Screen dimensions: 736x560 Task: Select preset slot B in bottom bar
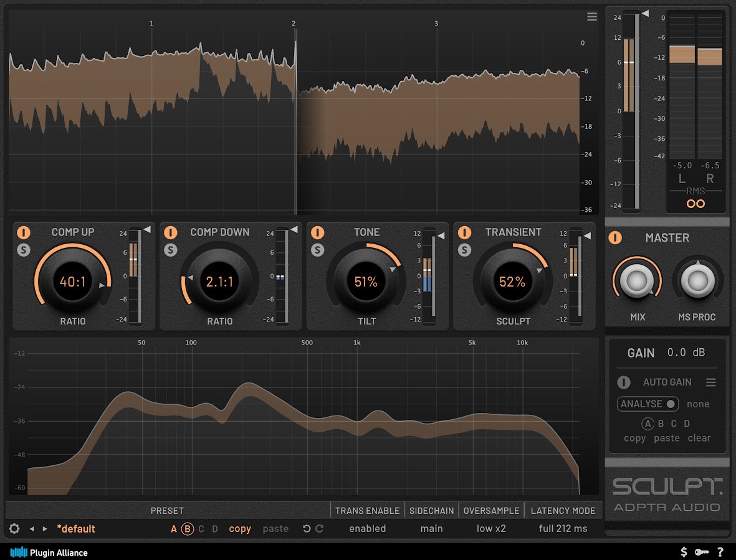tap(188, 529)
